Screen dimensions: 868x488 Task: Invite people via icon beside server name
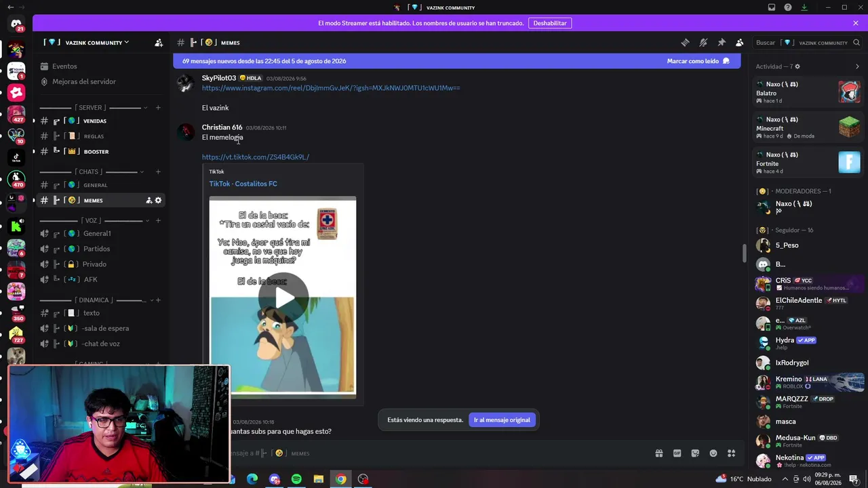click(159, 43)
